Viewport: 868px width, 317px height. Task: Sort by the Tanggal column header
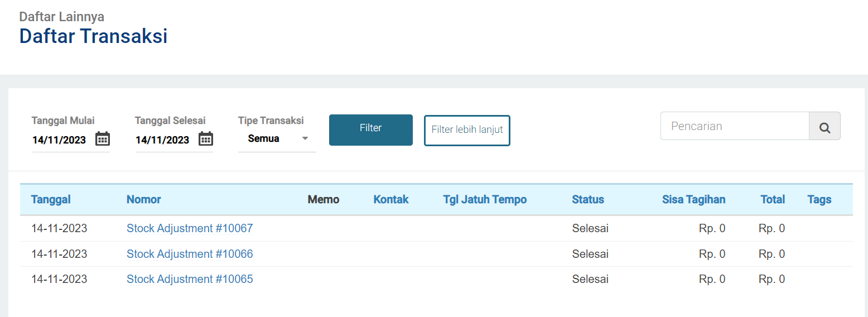point(51,199)
